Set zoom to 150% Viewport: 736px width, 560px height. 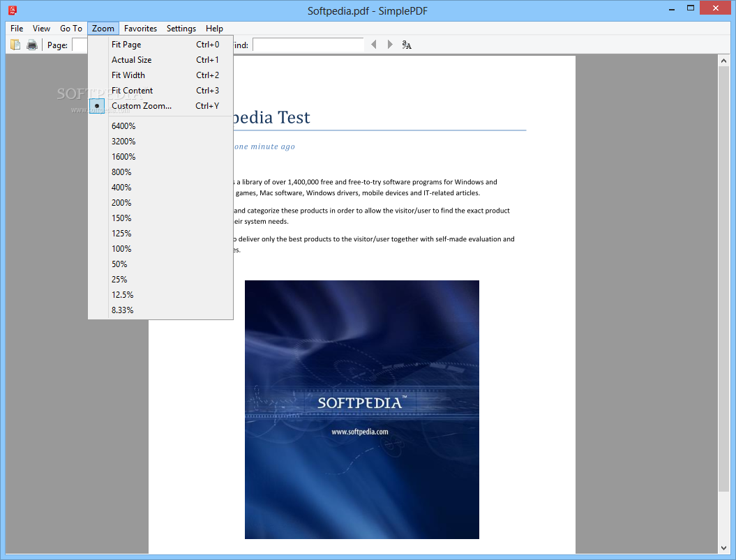[x=160, y=218]
